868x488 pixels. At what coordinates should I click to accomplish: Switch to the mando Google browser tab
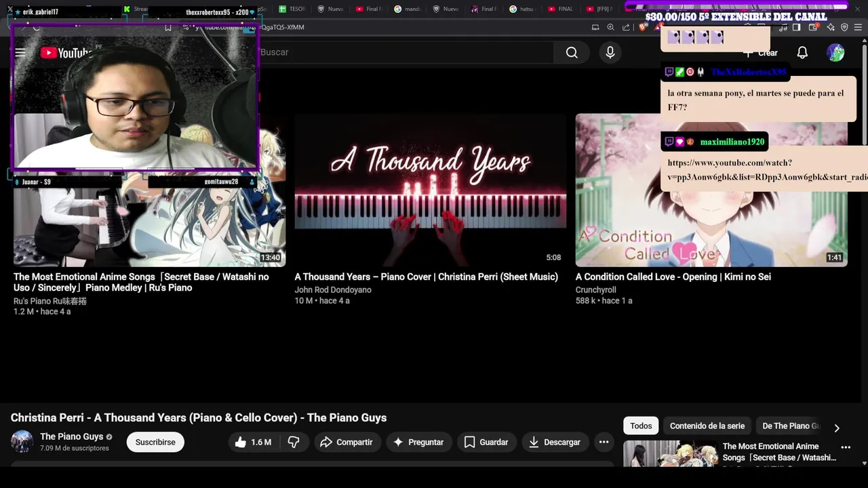(x=408, y=9)
